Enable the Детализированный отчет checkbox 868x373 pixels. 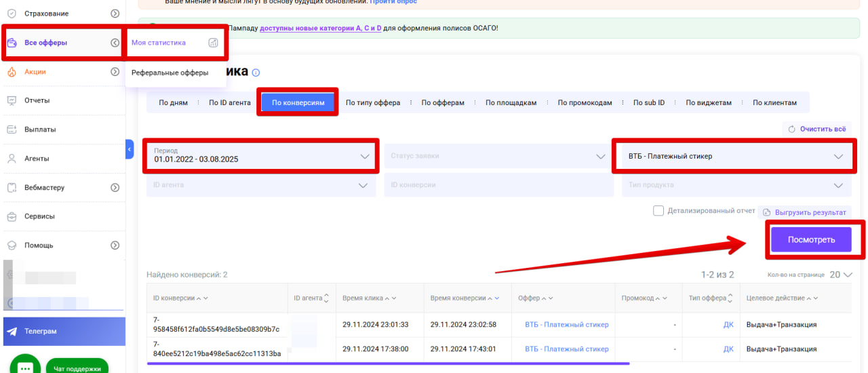point(658,211)
